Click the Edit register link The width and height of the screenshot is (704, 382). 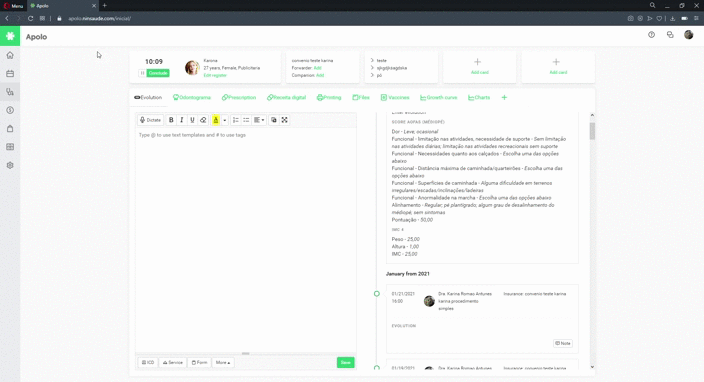[x=215, y=75]
